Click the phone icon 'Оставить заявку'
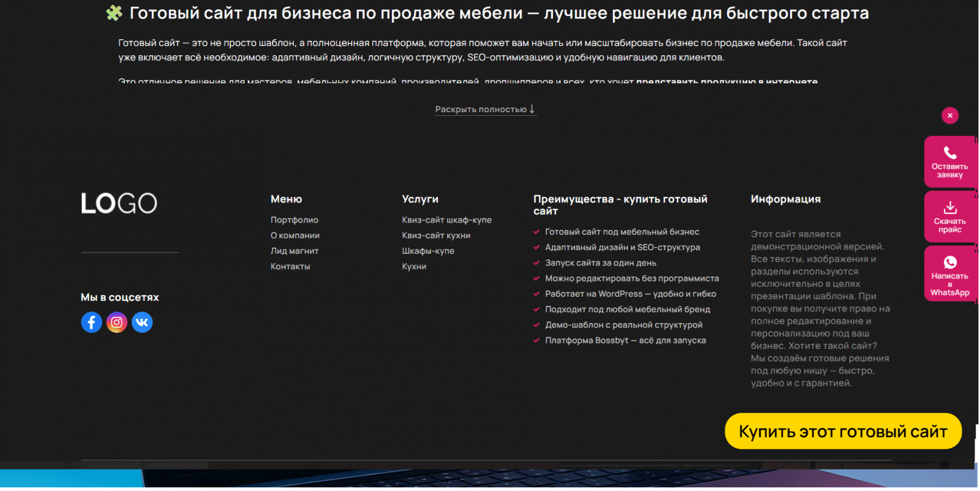This screenshot has height=491, width=980. tap(949, 153)
